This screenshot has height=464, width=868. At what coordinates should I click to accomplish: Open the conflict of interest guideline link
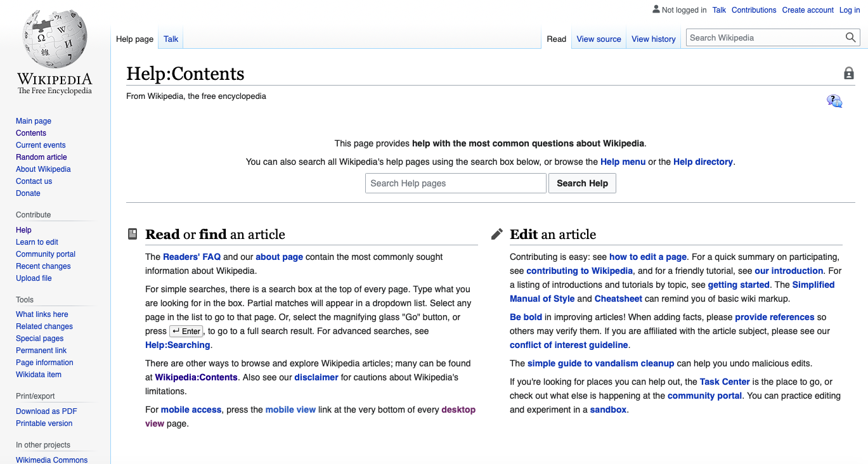coord(569,345)
